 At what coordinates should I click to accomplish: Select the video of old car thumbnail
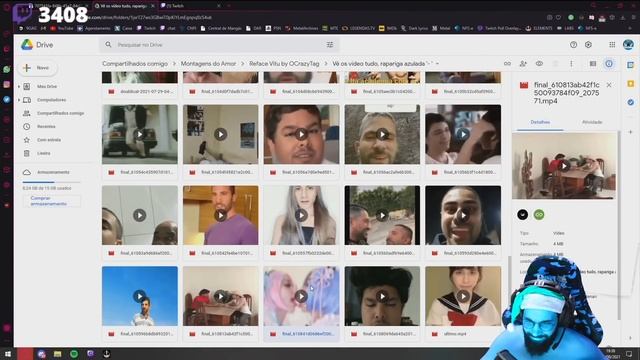point(140,141)
